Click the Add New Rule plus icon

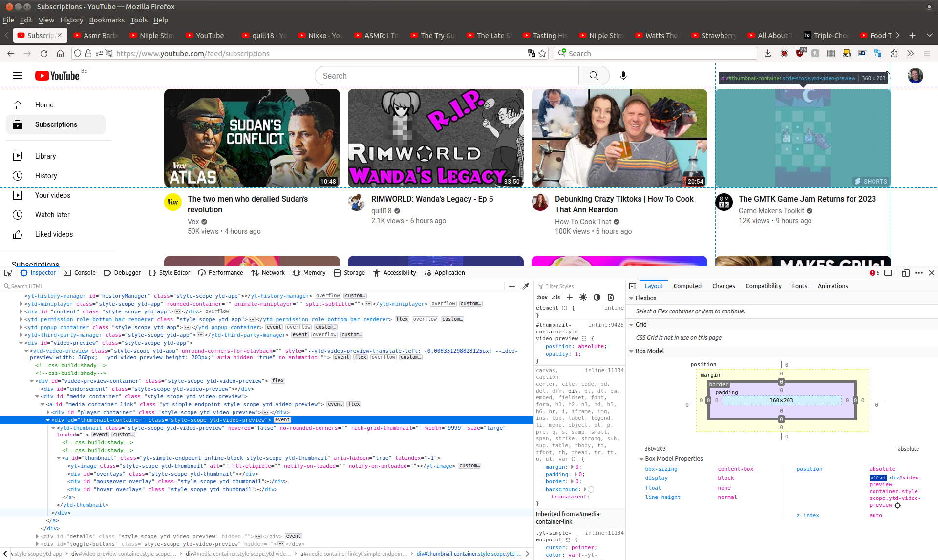pyautogui.click(x=570, y=297)
